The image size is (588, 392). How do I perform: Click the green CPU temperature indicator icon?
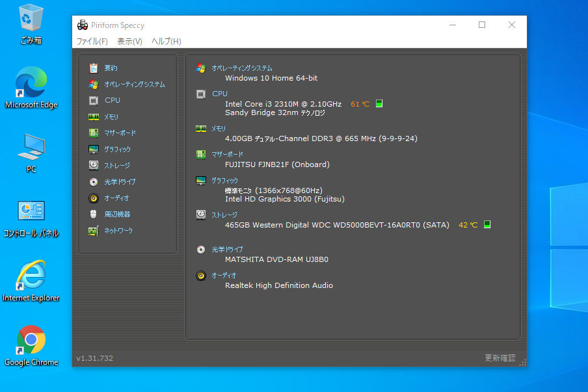coord(379,103)
